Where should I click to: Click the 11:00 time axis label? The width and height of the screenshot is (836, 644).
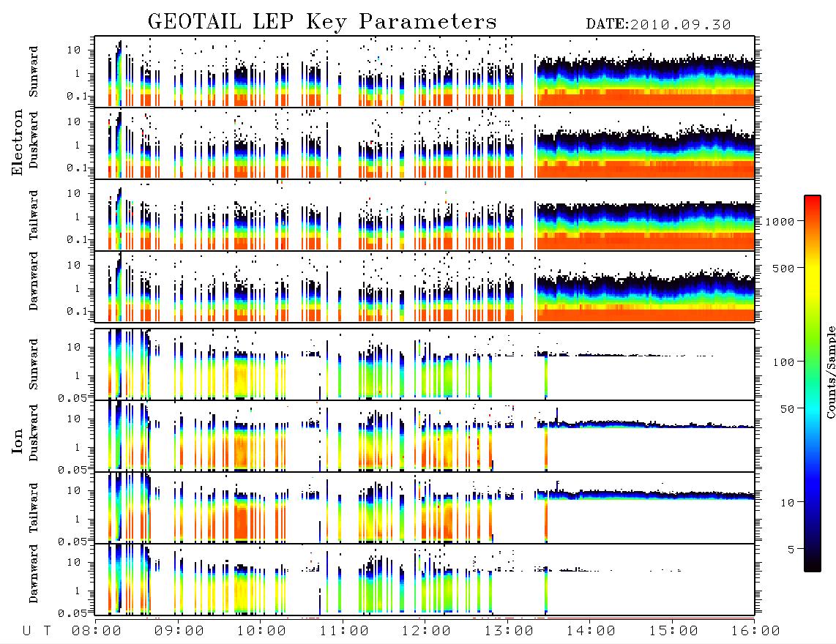point(344,631)
